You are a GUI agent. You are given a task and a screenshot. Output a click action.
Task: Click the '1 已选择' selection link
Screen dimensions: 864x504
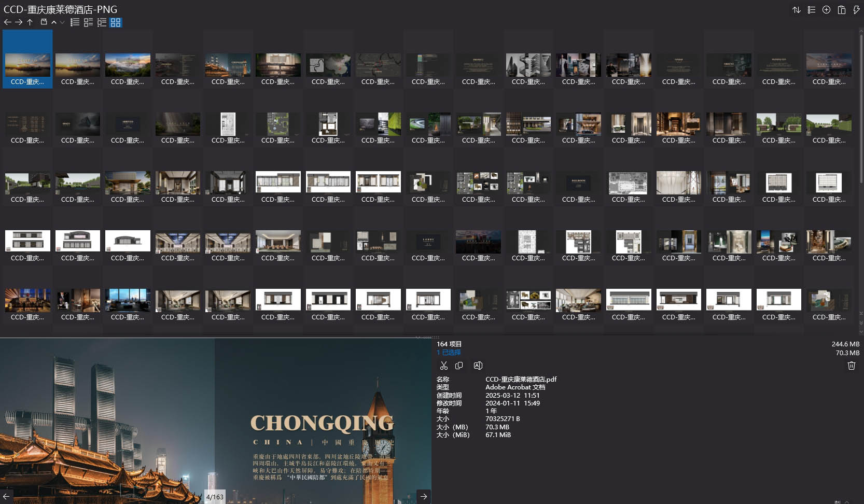click(x=449, y=353)
